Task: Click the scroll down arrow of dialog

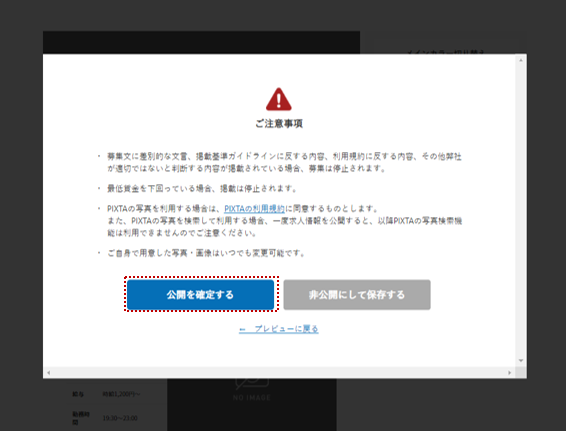Action: 521,360
